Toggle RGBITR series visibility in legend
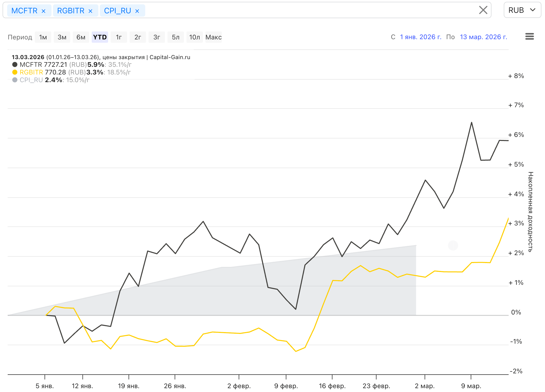545x392 pixels. (31, 72)
